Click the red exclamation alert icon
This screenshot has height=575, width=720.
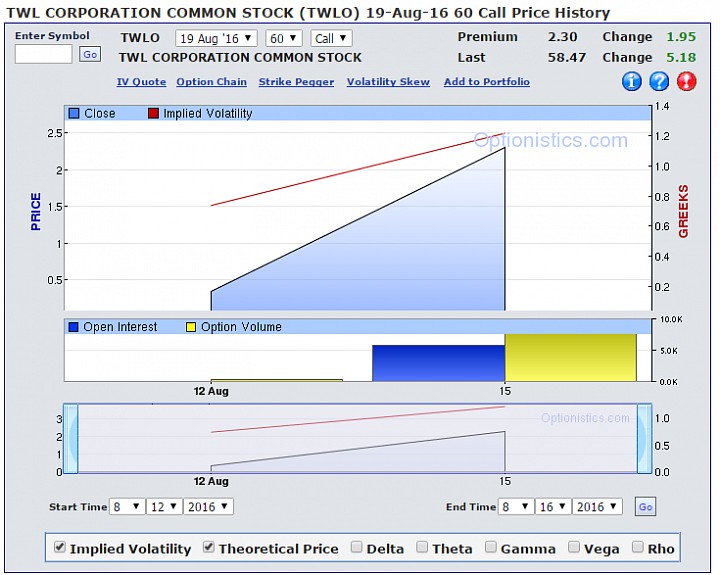point(686,81)
